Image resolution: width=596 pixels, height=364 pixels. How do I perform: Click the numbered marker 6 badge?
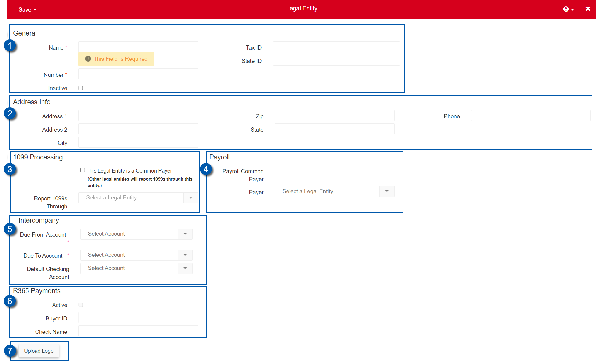(10, 301)
